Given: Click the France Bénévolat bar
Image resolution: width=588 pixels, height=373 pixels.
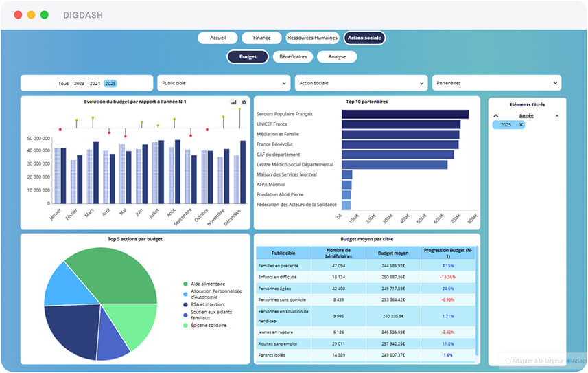Looking at the screenshot, I should (x=400, y=145).
